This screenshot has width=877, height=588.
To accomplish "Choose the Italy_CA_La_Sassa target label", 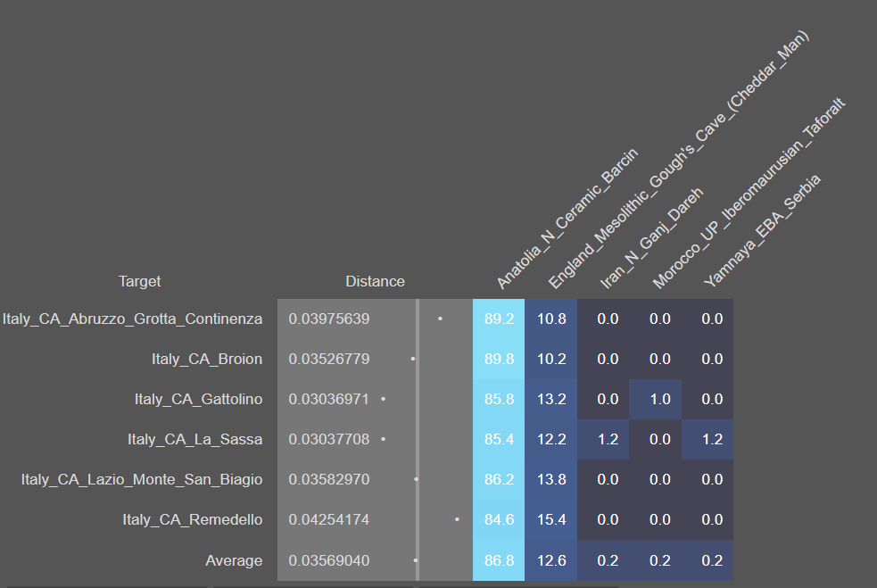I will click(194, 439).
